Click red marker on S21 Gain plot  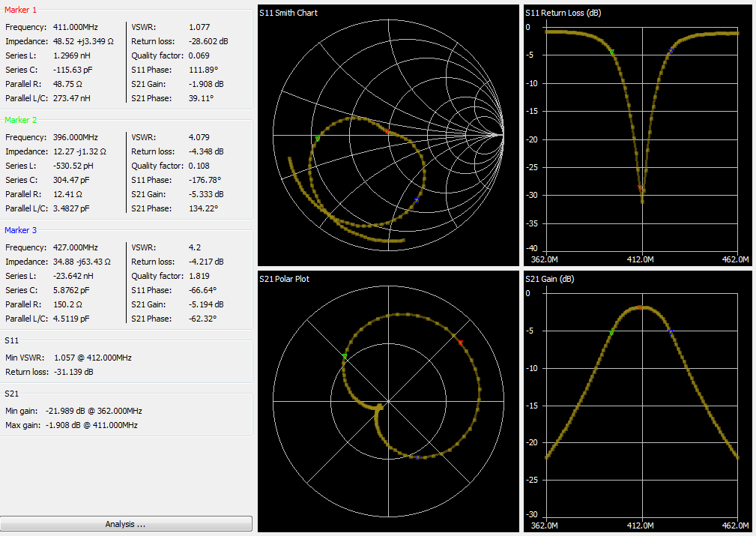click(641, 307)
